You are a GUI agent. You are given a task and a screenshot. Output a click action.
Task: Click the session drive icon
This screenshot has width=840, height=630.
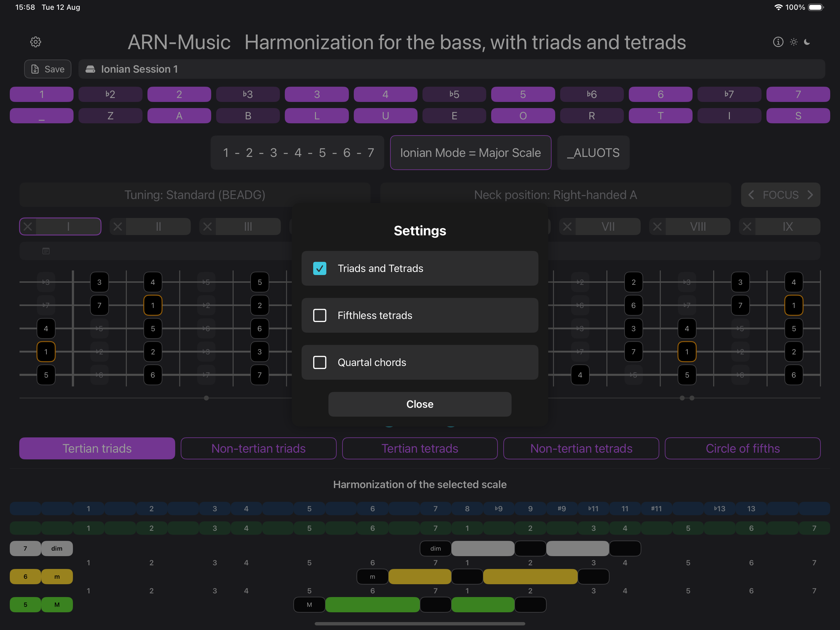90,69
